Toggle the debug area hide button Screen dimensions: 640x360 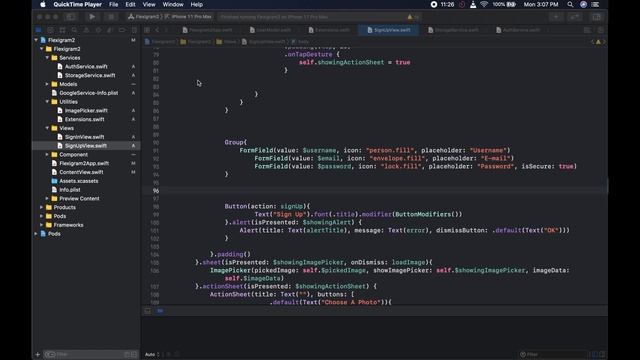point(147,311)
